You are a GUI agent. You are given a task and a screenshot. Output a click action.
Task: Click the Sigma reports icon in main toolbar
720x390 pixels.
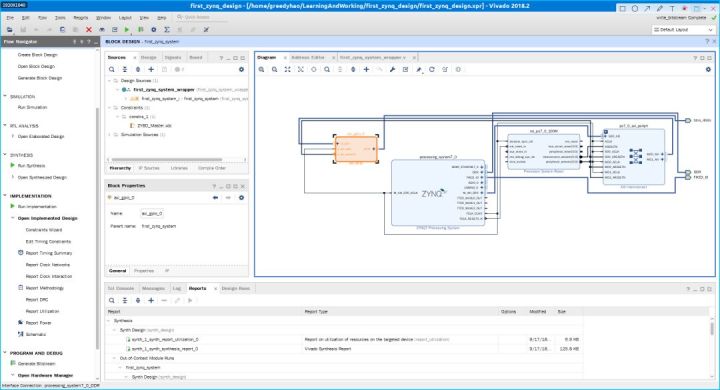pyautogui.click(x=167, y=29)
